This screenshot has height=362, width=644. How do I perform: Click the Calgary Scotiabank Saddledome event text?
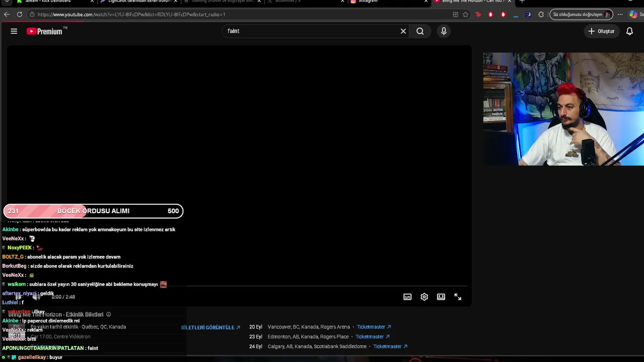317,346
